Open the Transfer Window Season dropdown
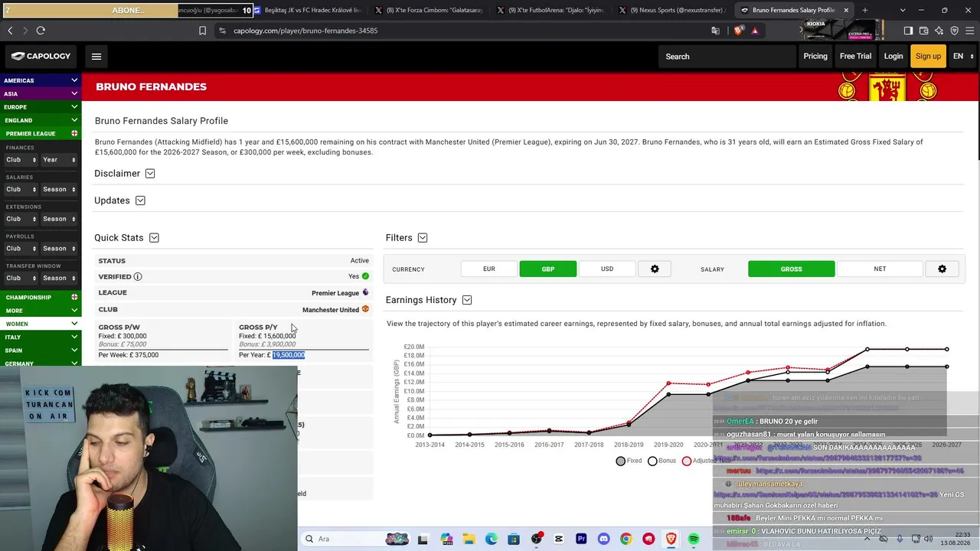The image size is (980, 551). tap(59, 279)
